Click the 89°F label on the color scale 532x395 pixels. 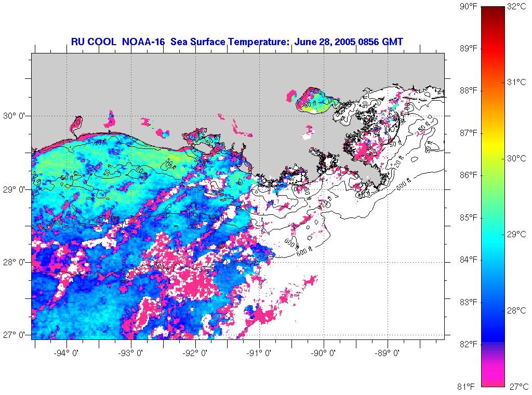(x=469, y=48)
